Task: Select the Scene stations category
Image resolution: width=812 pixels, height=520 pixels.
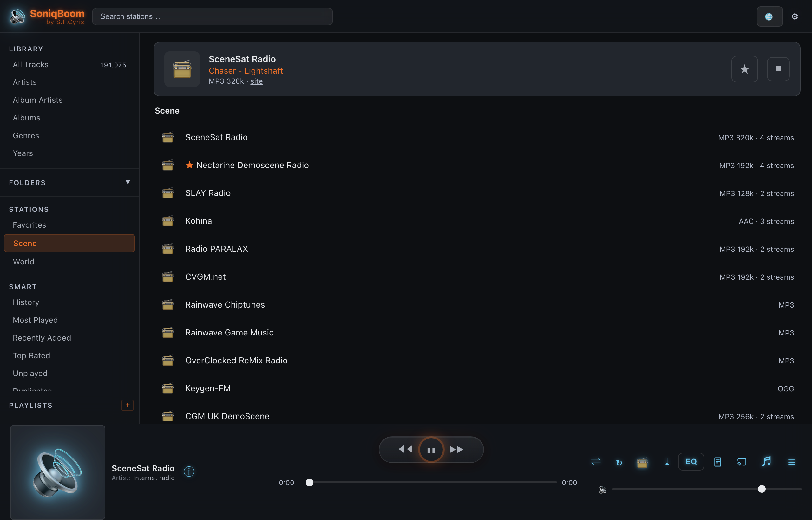Action: pos(69,243)
